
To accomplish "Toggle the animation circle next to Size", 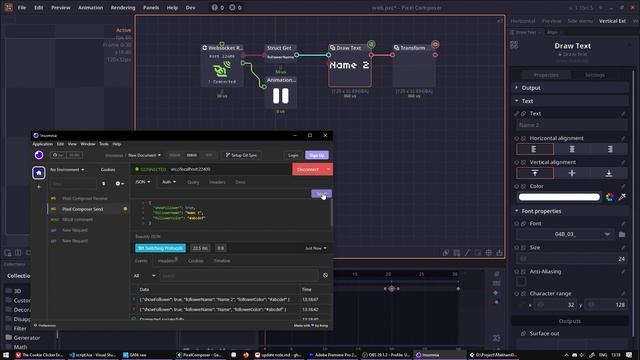I will (x=517, y=247).
